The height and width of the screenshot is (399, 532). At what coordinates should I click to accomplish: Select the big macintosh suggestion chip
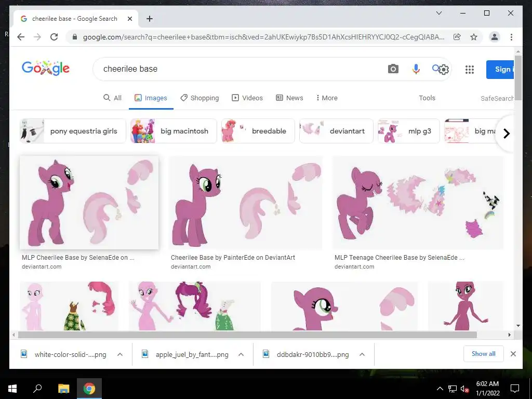(x=174, y=131)
